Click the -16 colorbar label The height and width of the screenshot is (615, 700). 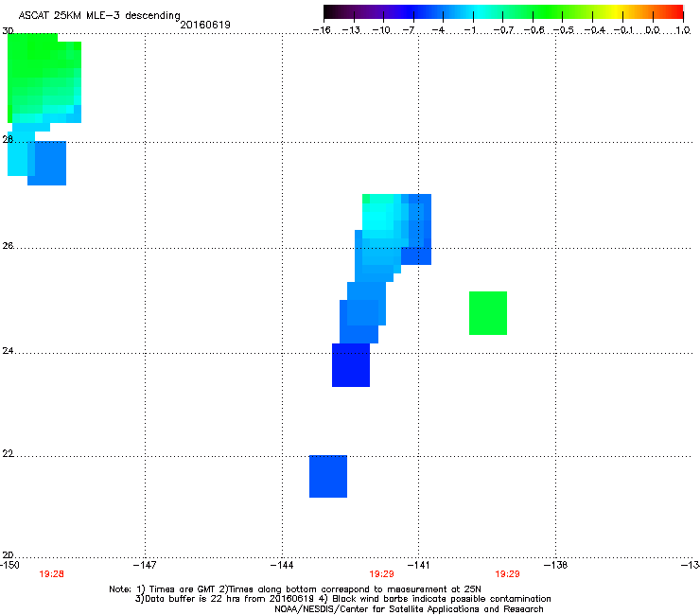322,30
